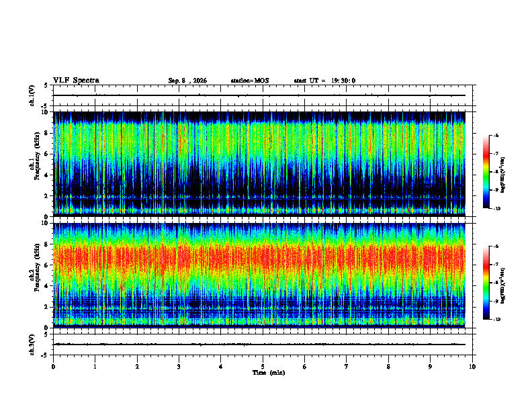Screen dimensions: 532x411
Task: Click the 5 minute tick on time axis
Action: 263,367
